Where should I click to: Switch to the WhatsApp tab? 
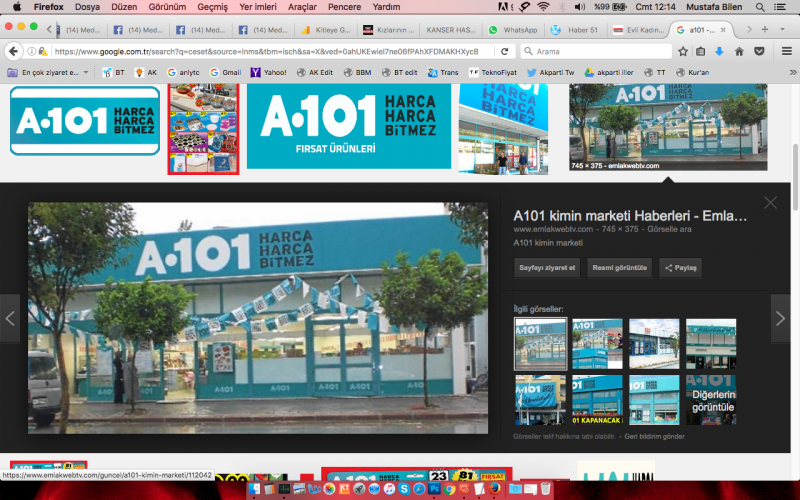[513, 30]
